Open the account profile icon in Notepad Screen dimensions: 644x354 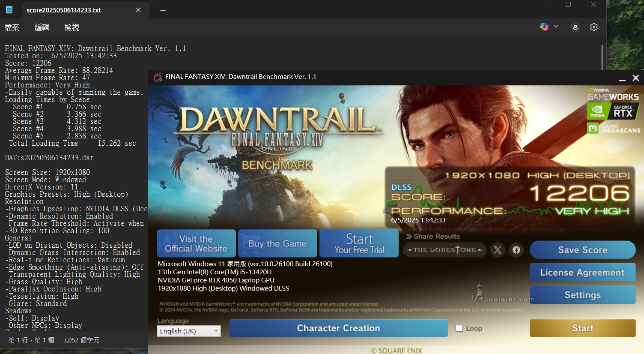pyautogui.click(x=575, y=27)
